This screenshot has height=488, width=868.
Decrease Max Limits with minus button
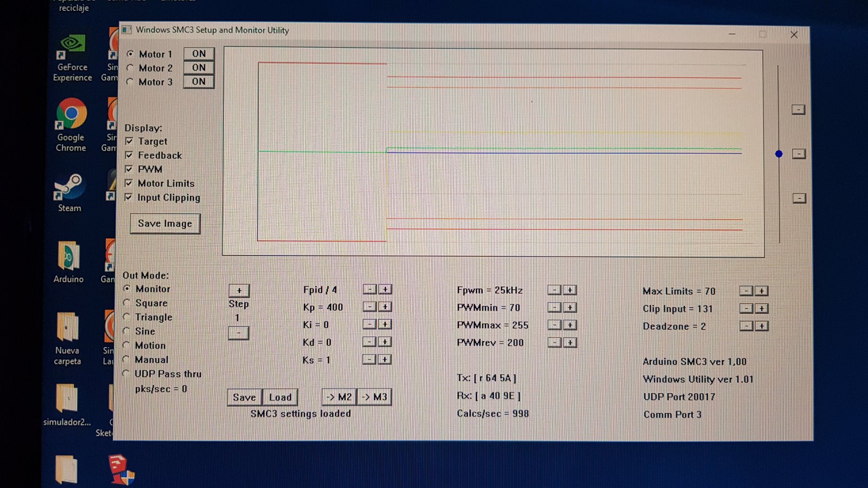(746, 291)
